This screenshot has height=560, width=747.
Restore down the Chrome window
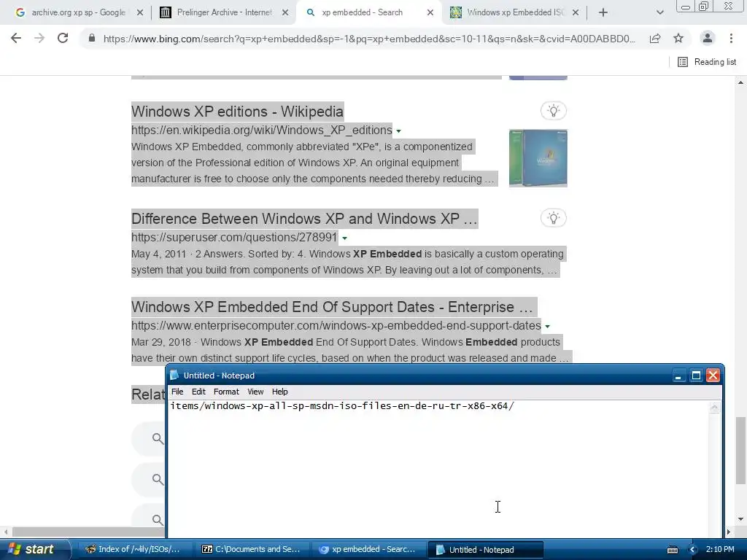coord(704,6)
